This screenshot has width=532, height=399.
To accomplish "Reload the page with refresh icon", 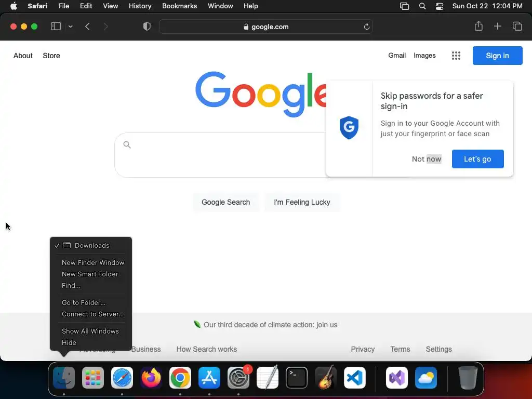I will 366,27.
